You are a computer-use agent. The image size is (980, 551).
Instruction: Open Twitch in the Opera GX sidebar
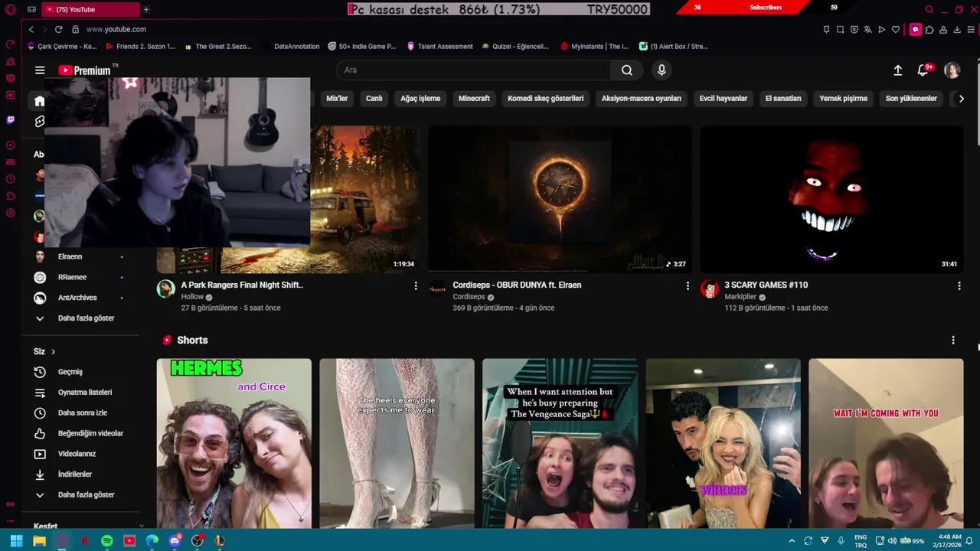click(10, 119)
